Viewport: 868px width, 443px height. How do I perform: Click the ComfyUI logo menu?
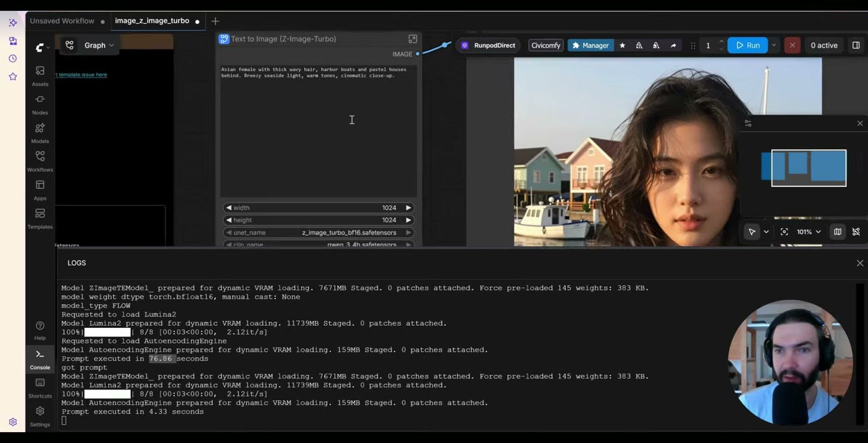coord(40,47)
